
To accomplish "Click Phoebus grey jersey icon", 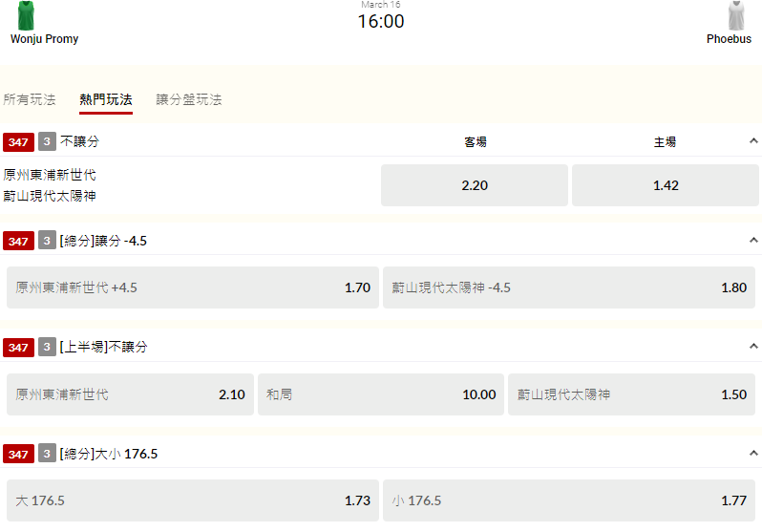I will [736, 14].
